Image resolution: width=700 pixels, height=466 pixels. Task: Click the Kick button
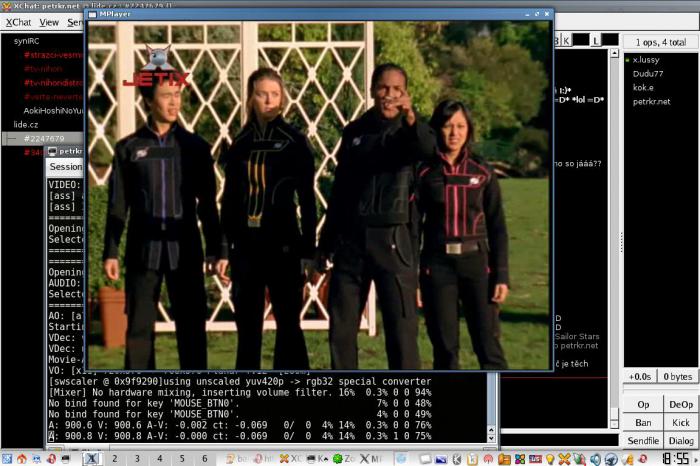click(681, 422)
